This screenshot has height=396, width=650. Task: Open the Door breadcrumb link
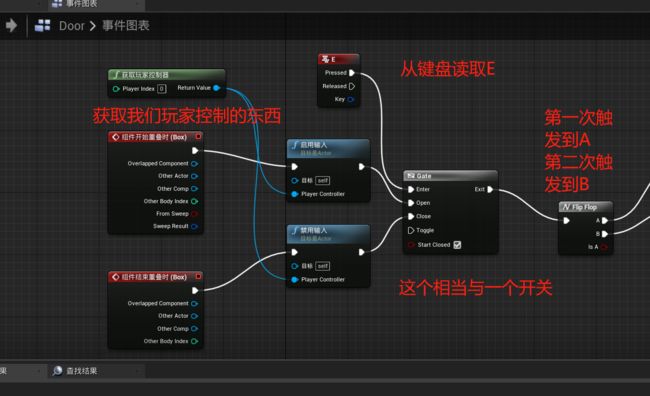point(72,26)
